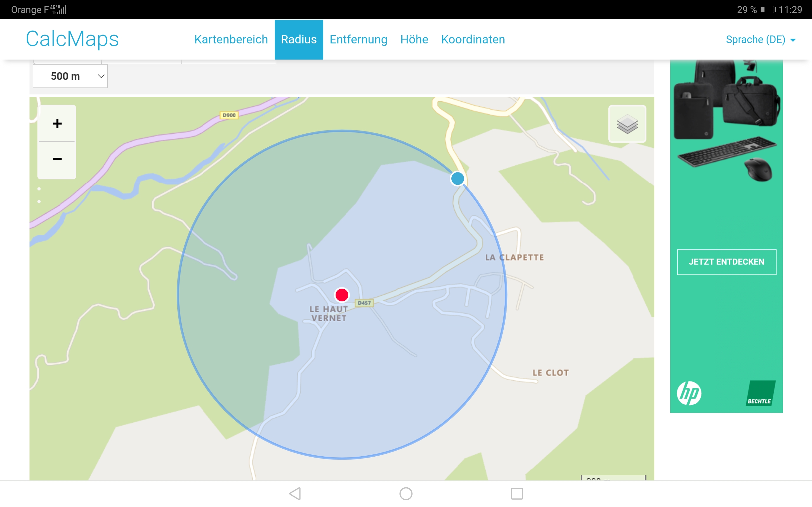Go to the Höhe tab

(414, 40)
